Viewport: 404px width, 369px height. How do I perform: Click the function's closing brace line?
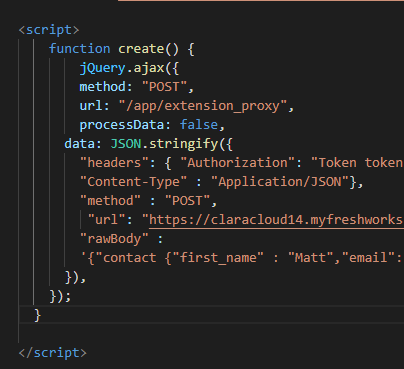(x=38, y=315)
